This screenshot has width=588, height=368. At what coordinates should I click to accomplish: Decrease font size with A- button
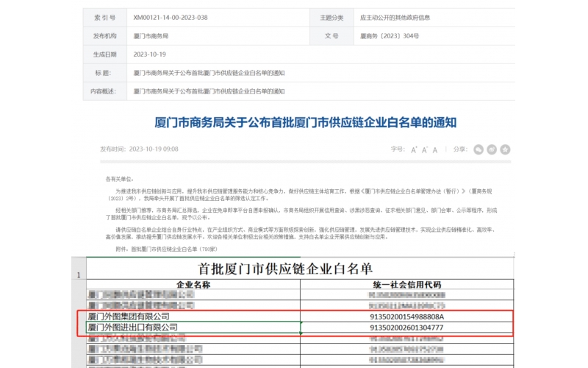(x=425, y=150)
